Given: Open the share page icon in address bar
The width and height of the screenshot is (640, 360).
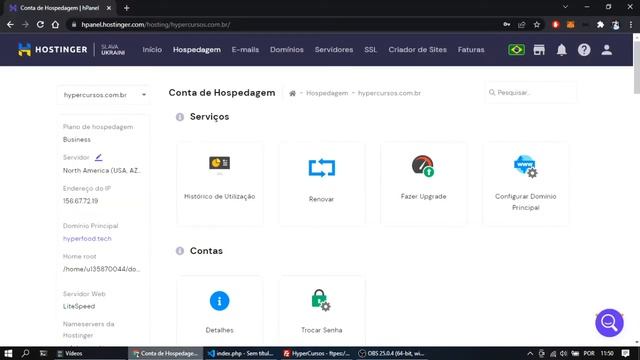Looking at the screenshot, I should tap(522, 25).
